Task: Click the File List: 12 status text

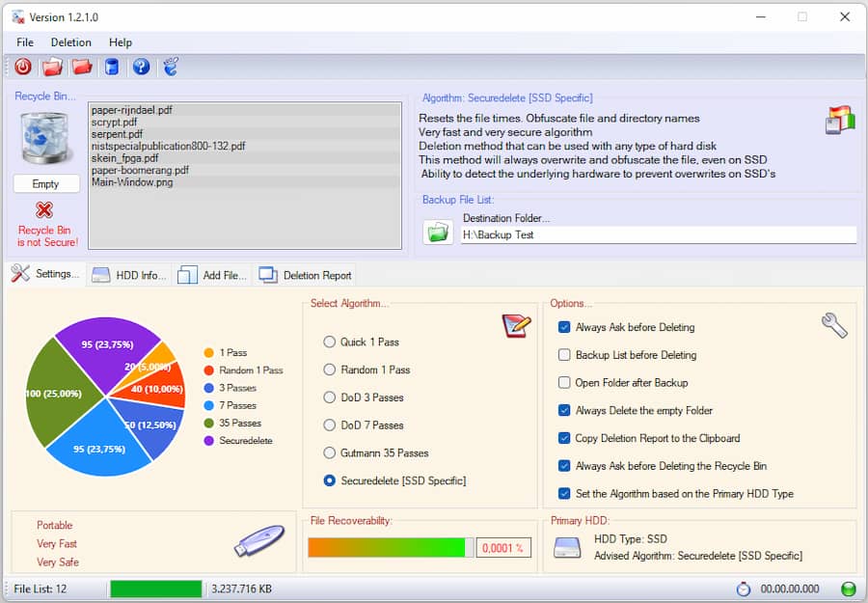Action: tap(40, 589)
